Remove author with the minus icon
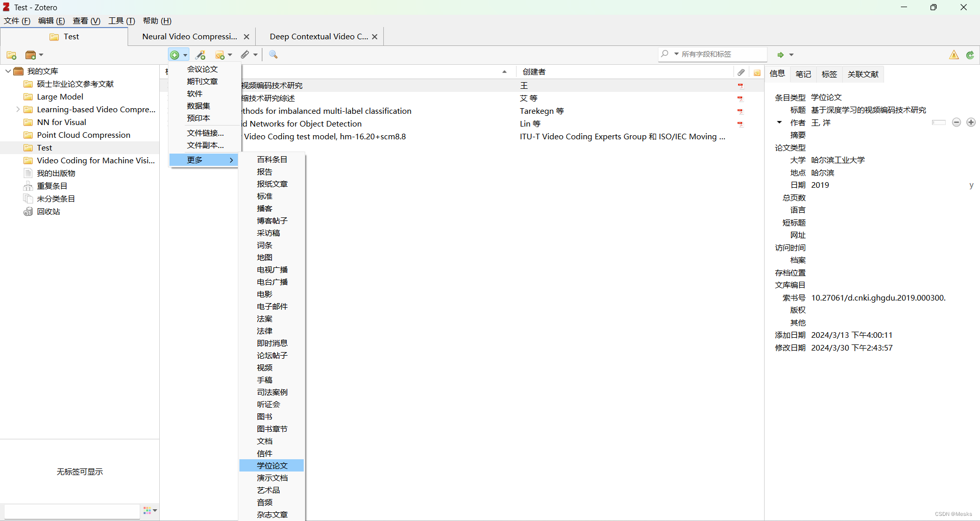Viewport: 980px width, 521px height. (x=957, y=122)
